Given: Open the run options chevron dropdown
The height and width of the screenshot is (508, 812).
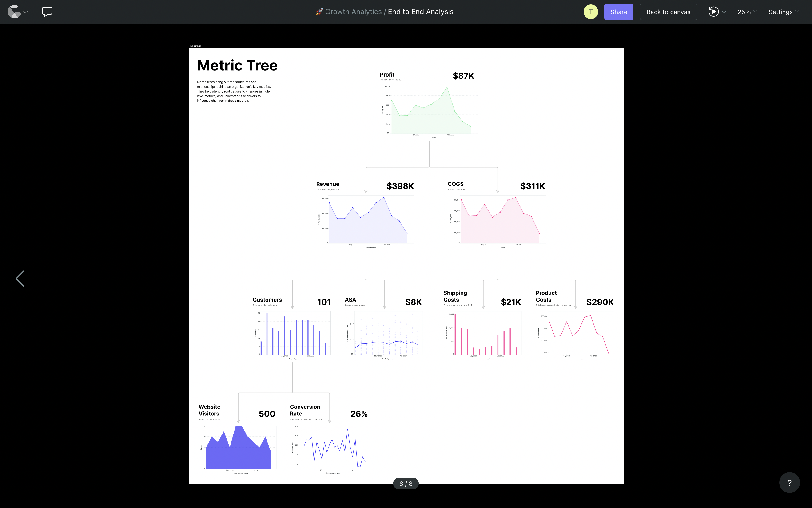Looking at the screenshot, I should click(x=724, y=12).
